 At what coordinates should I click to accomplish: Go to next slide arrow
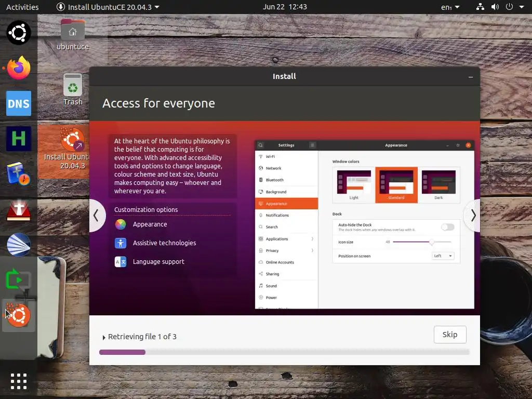click(x=473, y=216)
